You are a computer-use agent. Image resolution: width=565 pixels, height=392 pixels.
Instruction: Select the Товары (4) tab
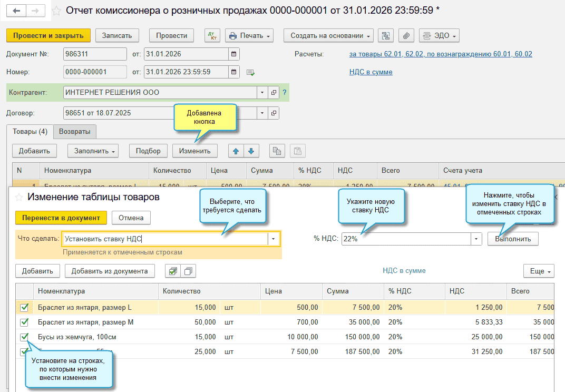(x=30, y=131)
